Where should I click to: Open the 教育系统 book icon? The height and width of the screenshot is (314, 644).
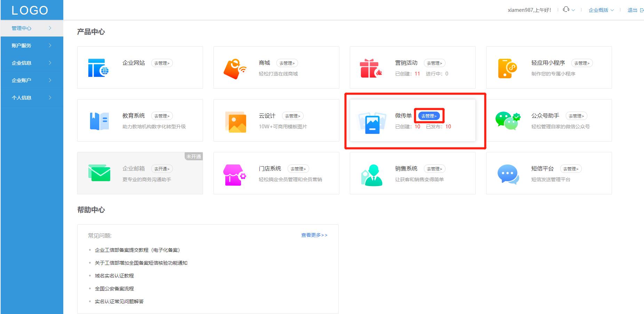(98, 120)
